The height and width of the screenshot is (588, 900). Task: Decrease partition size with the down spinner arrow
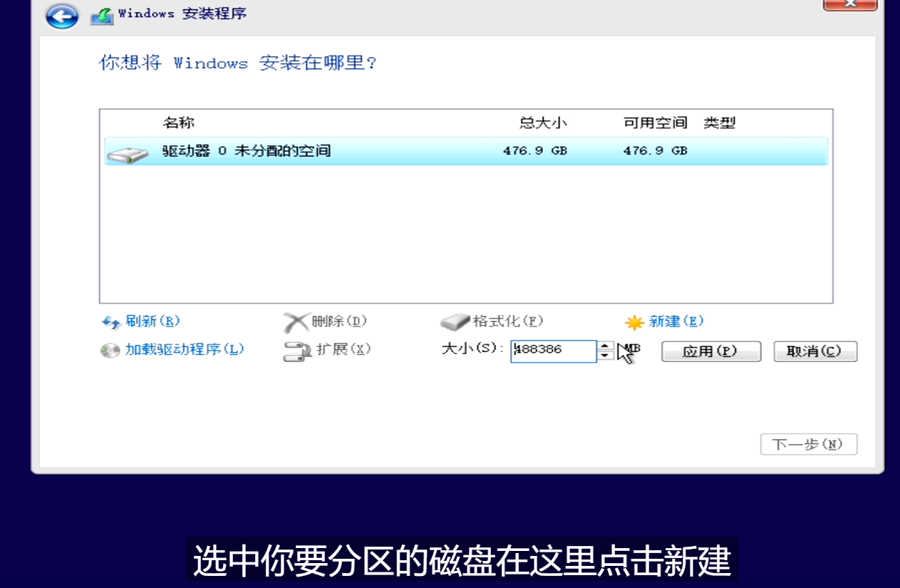(604, 356)
